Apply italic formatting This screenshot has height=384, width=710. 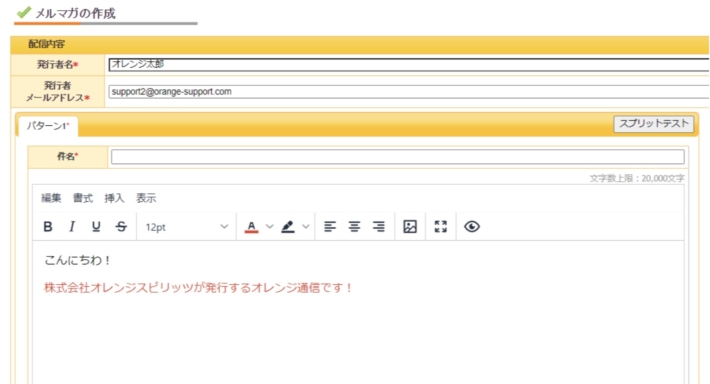[x=72, y=226]
